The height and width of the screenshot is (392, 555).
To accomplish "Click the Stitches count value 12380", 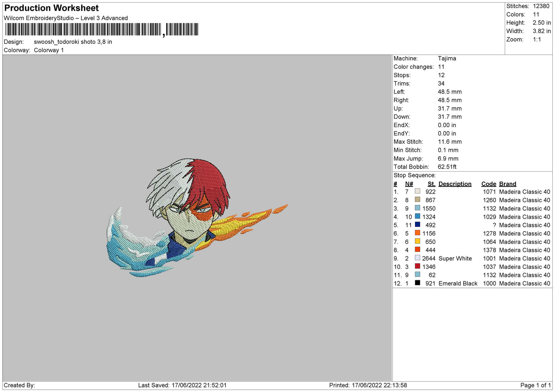I will click(541, 6).
